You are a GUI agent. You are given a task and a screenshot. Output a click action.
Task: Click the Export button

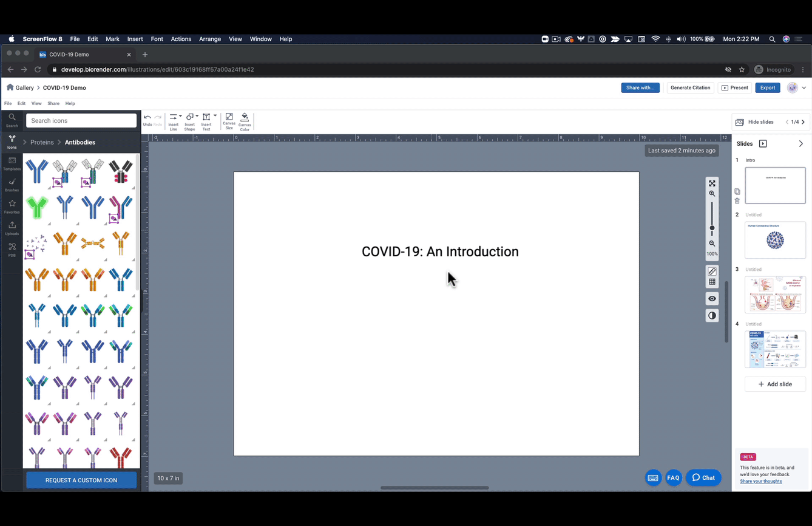click(767, 87)
